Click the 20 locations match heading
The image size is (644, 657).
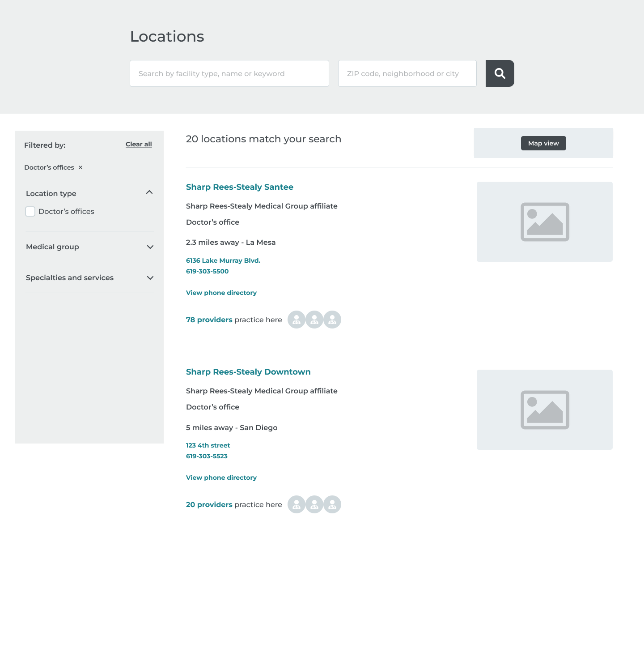[263, 139]
